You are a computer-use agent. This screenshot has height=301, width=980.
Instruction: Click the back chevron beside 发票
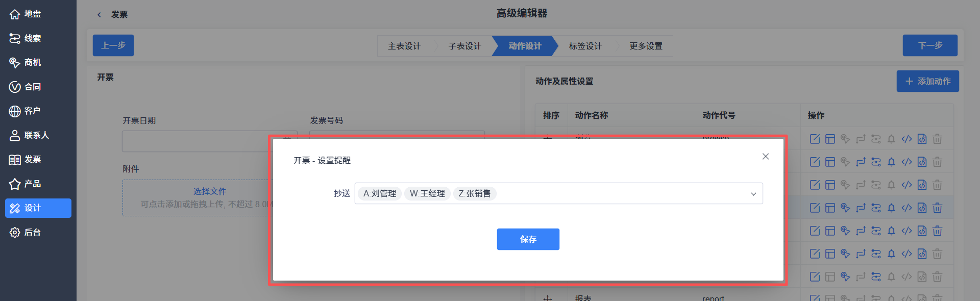(x=99, y=15)
